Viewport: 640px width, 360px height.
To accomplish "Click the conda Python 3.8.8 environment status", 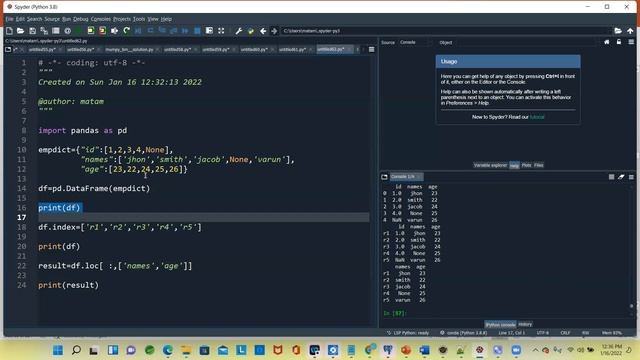I will (464, 333).
